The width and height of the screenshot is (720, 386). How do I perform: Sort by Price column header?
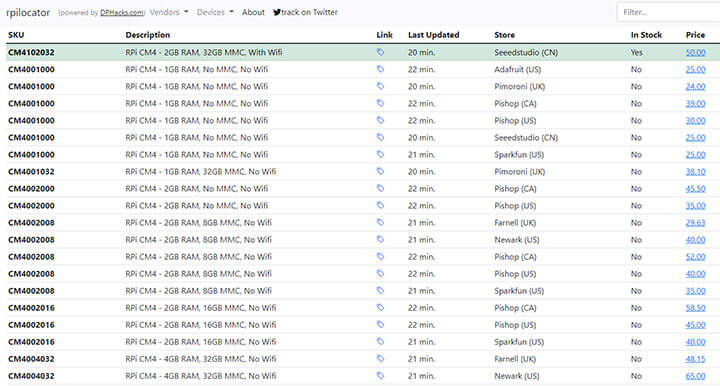click(695, 35)
